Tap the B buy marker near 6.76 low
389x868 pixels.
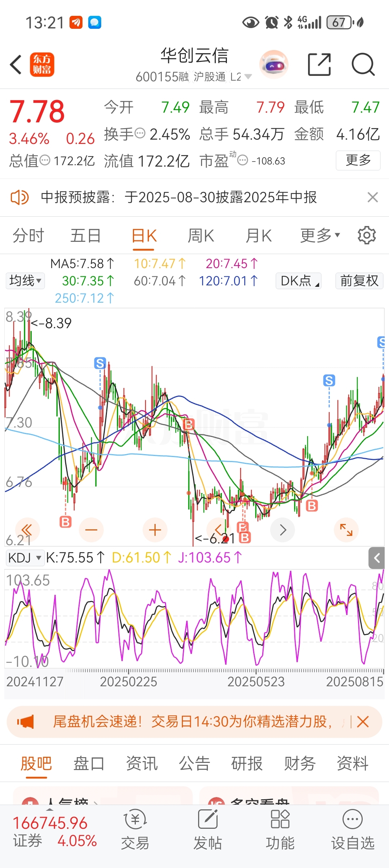(66, 521)
